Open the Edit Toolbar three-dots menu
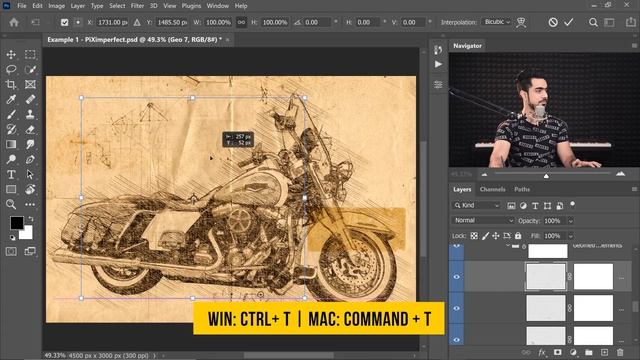Screen dimensions: 640x360 (30, 204)
